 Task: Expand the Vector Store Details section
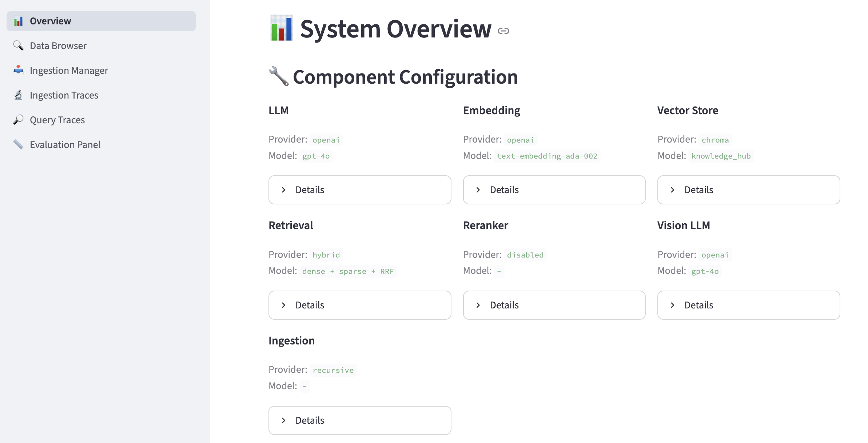point(749,190)
